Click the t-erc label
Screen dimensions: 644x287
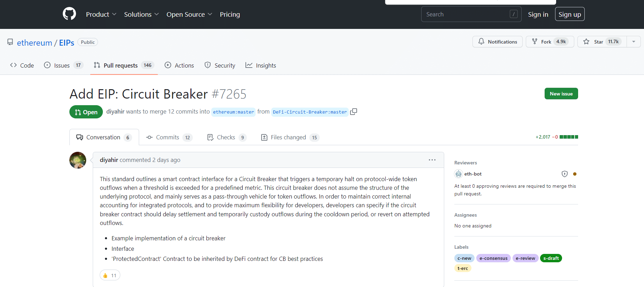(x=463, y=268)
